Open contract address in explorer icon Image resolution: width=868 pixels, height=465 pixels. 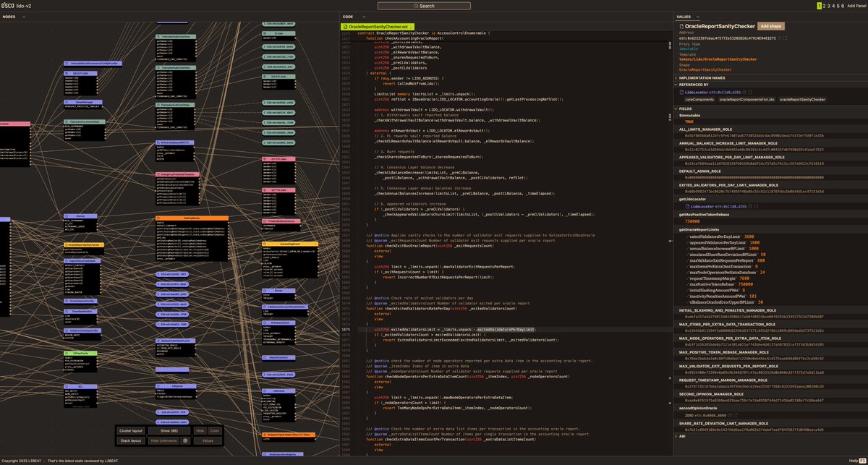[786, 38]
